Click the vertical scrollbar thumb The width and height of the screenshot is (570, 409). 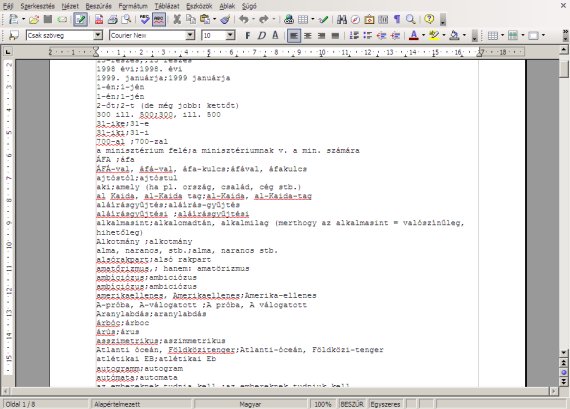click(x=564, y=69)
